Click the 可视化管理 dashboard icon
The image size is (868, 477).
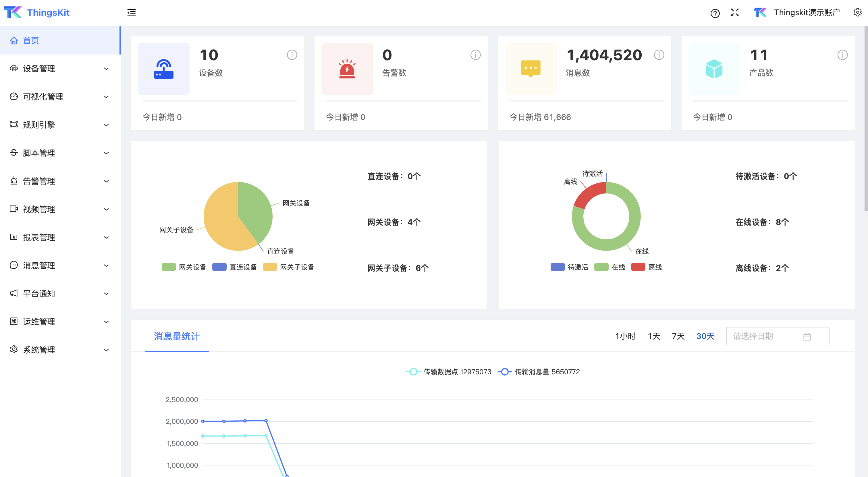(x=13, y=97)
